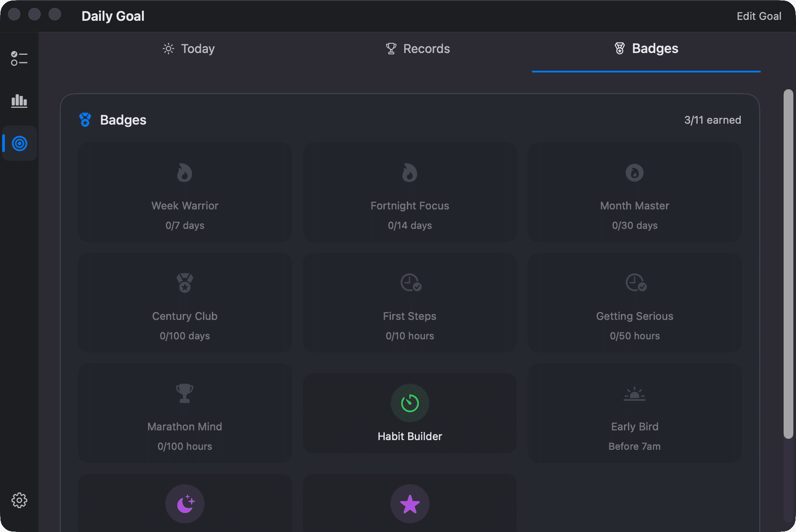Select the Badges tab

click(646, 49)
